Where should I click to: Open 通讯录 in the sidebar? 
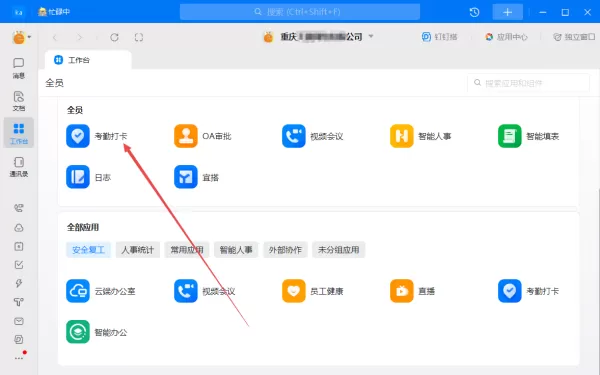point(18,167)
